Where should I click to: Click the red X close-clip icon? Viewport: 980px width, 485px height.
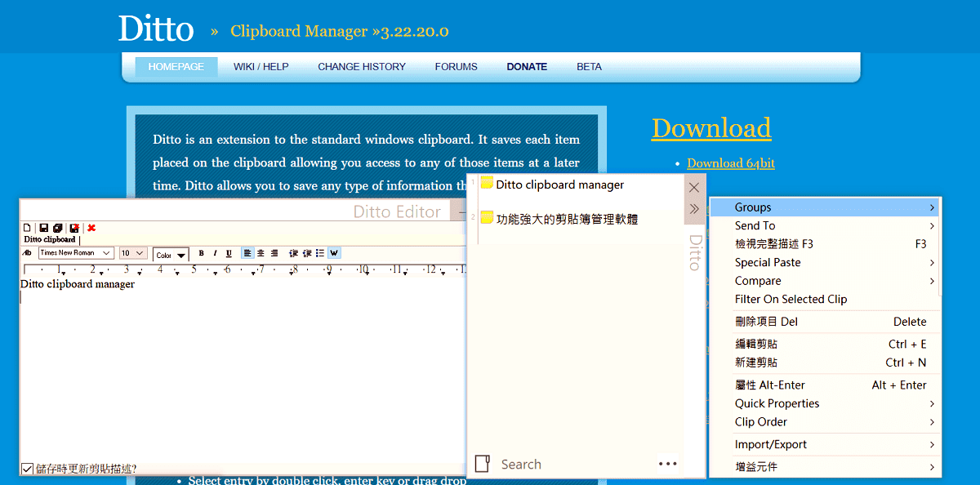point(91,228)
